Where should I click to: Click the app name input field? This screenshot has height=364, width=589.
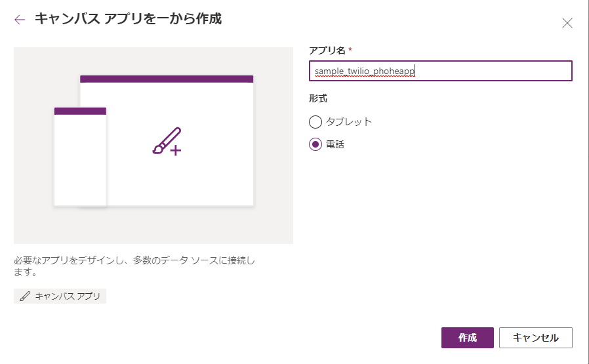tap(440, 71)
